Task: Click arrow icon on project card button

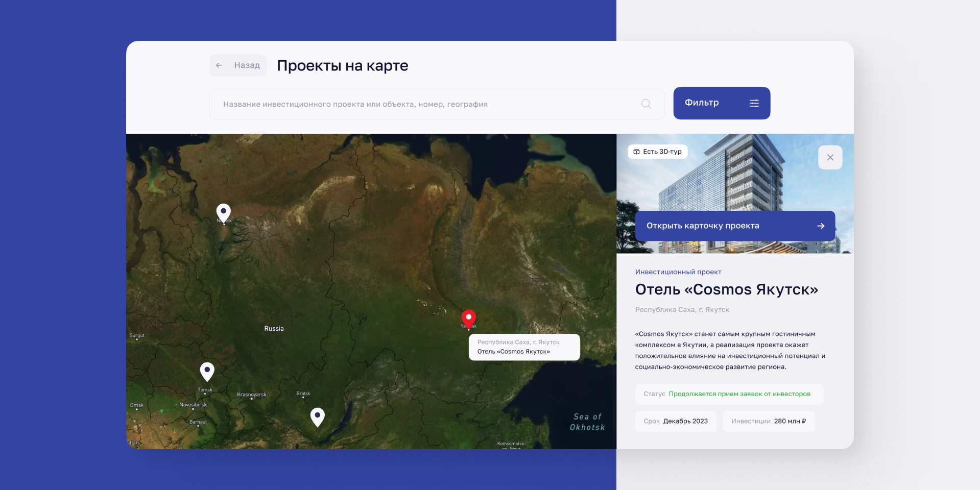Action: pos(821,226)
